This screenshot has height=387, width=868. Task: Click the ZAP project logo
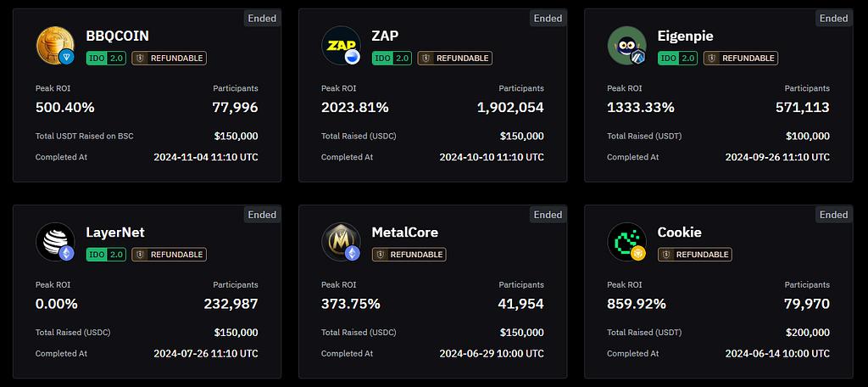click(x=341, y=45)
